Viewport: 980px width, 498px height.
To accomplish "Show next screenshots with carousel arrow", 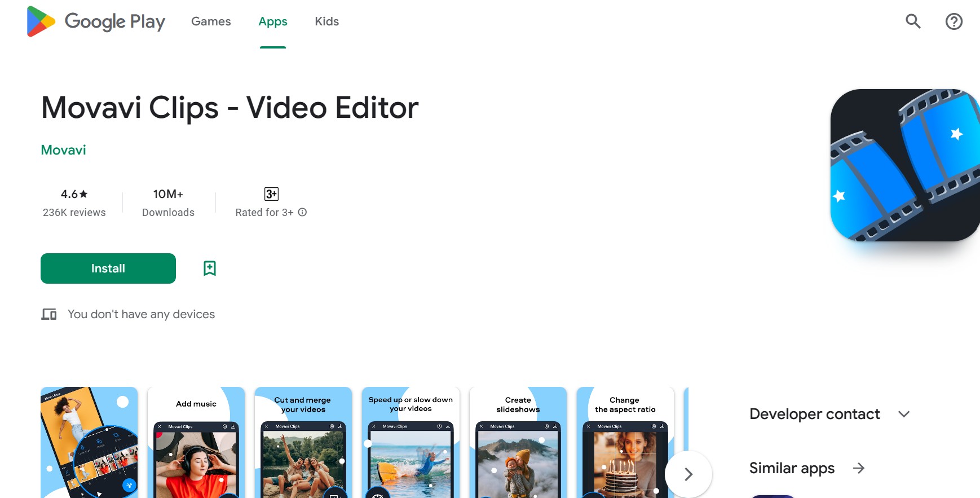I will (x=688, y=474).
